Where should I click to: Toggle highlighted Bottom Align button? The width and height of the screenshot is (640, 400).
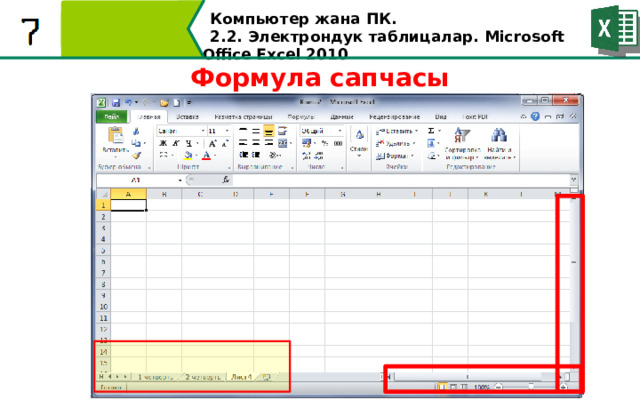tap(269, 131)
